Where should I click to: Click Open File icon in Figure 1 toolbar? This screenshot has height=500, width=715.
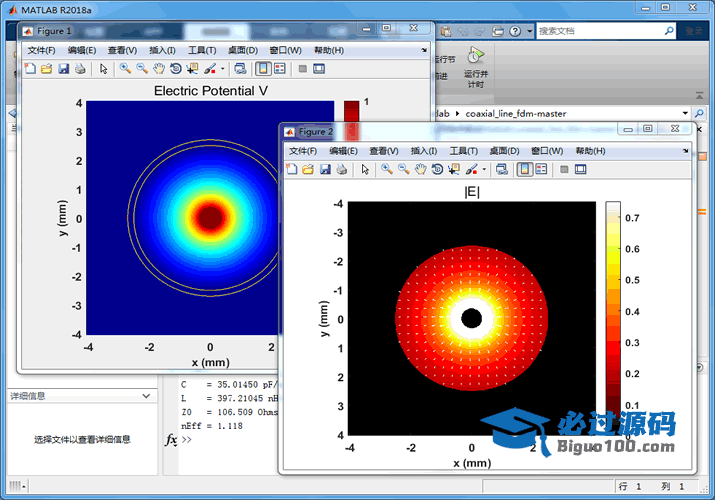[47, 69]
